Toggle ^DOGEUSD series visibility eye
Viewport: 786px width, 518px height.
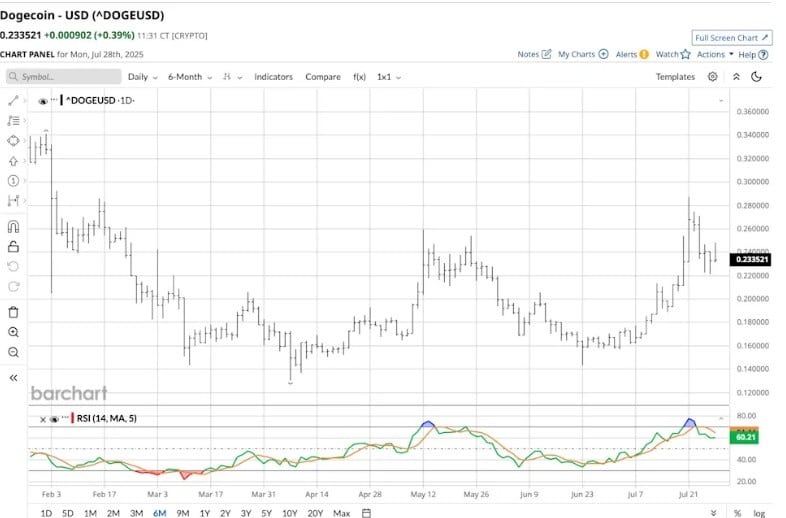(43, 101)
